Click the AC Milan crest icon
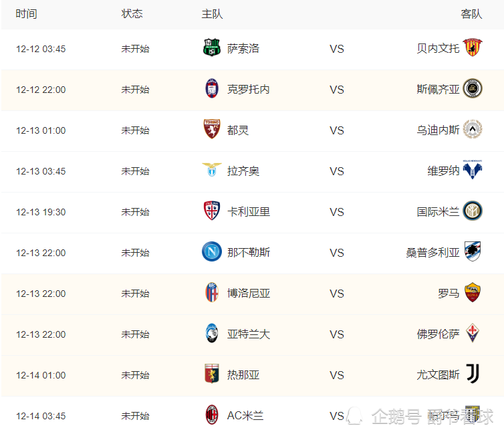Viewport: 504px width, 434px height. [x=211, y=415]
